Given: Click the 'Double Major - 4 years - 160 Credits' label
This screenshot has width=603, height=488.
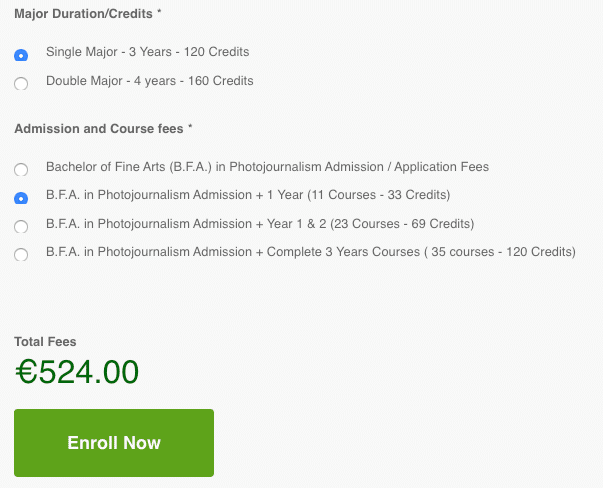Looking at the screenshot, I should (x=149, y=81).
